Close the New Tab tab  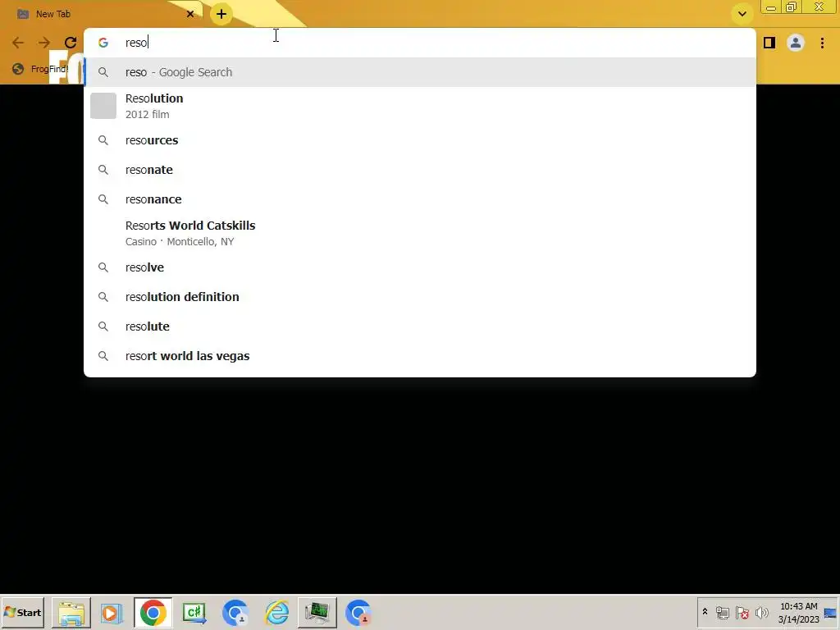[x=190, y=14]
